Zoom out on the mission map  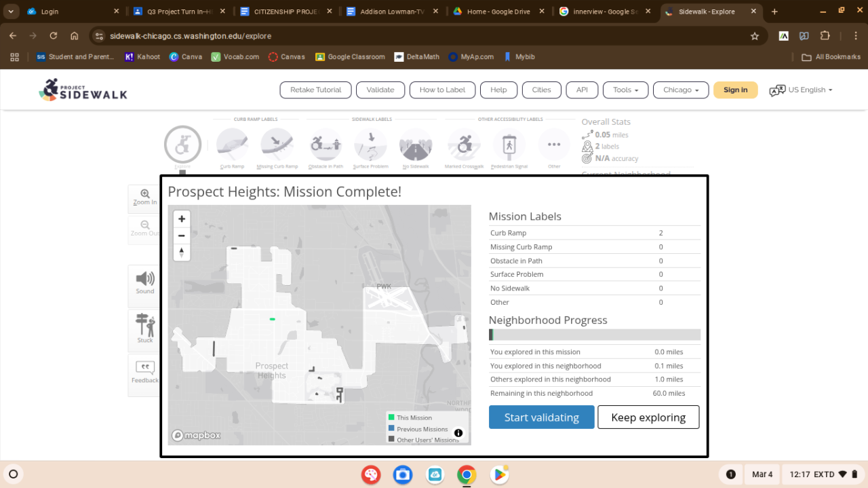[182, 236]
